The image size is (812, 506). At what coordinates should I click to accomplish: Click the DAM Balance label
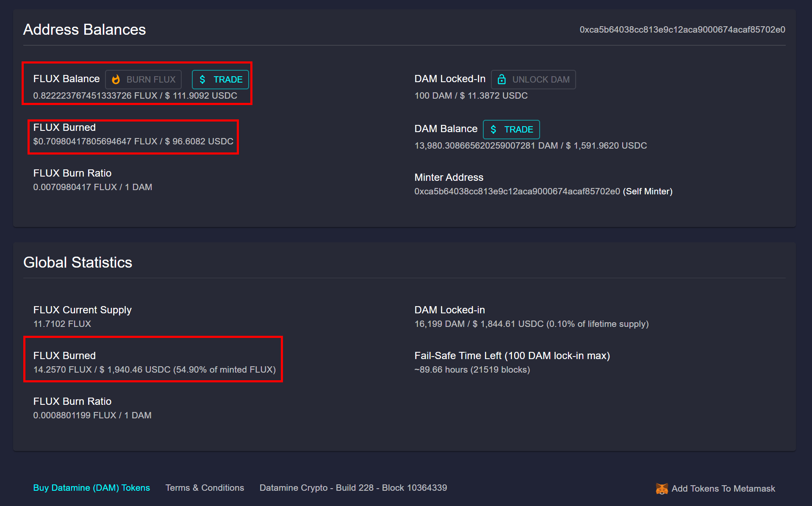point(446,129)
